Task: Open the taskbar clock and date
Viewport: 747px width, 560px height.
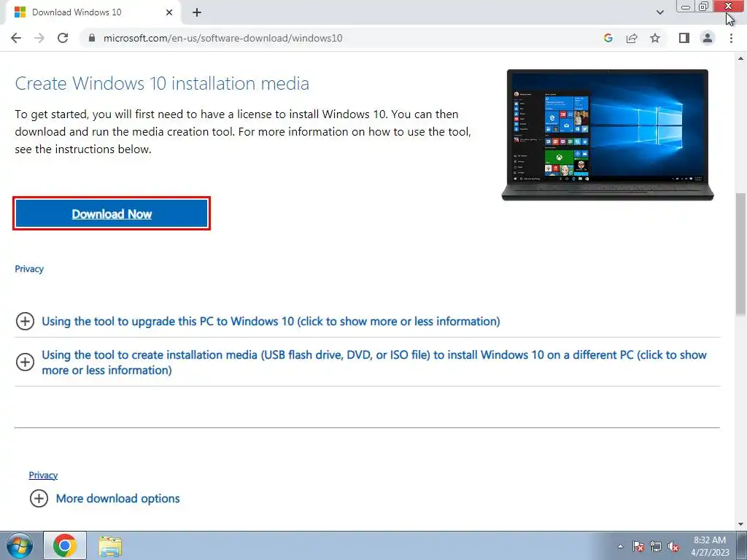Action: (x=710, y=546)
